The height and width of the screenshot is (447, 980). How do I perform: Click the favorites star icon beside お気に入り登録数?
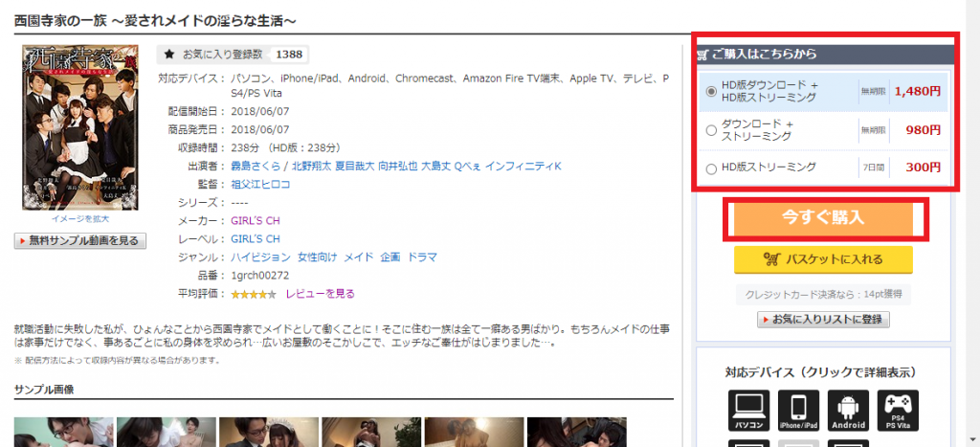point(169,55)
